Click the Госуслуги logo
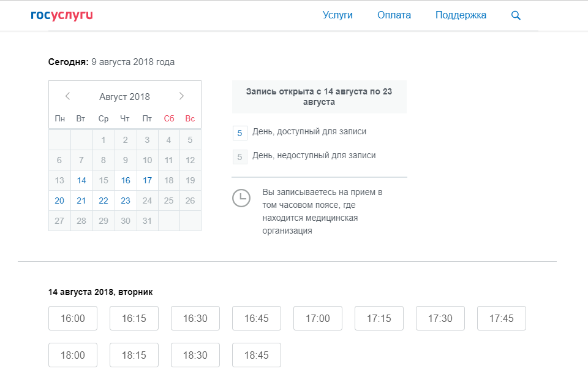588x382 pixels. tap(62, 15)
